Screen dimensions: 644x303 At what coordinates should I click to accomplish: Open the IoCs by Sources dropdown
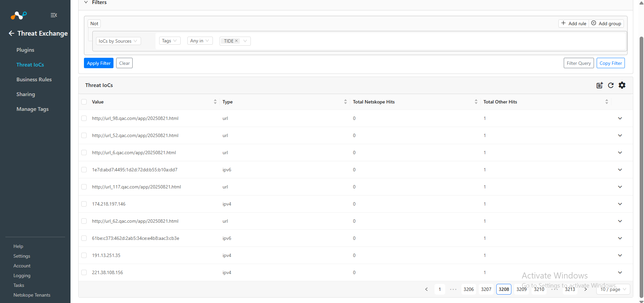118,41
